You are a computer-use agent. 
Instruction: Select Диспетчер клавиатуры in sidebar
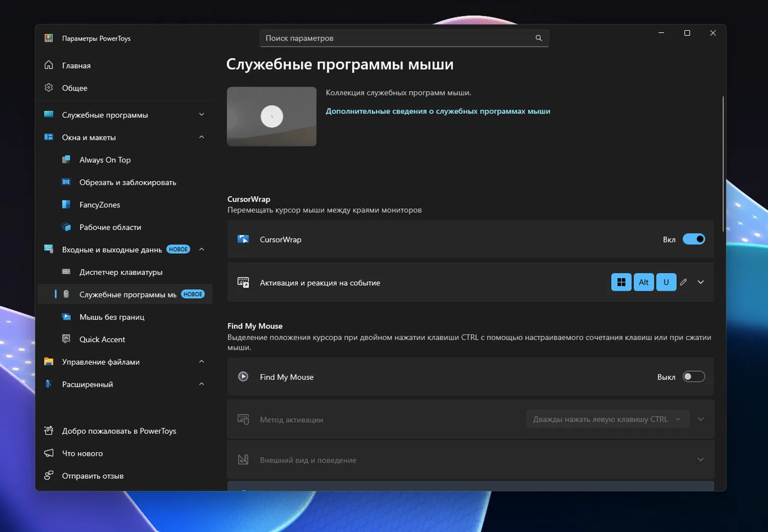point(125,272)
